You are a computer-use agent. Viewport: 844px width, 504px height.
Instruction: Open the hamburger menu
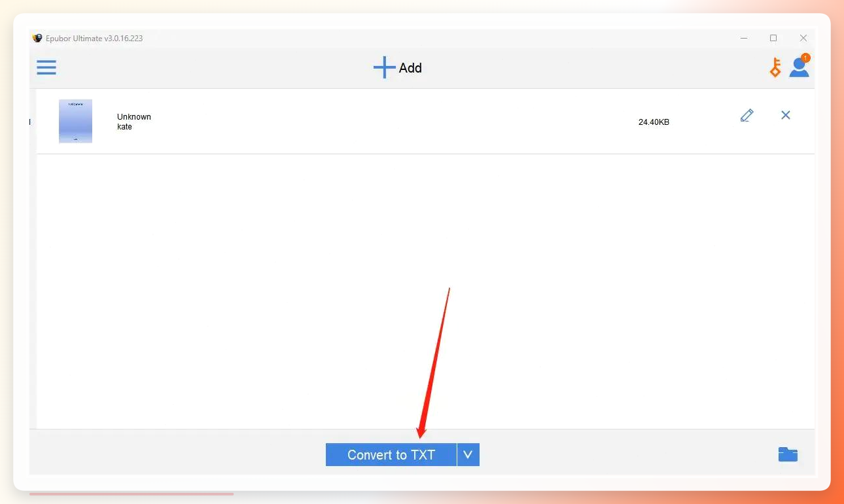46,67
